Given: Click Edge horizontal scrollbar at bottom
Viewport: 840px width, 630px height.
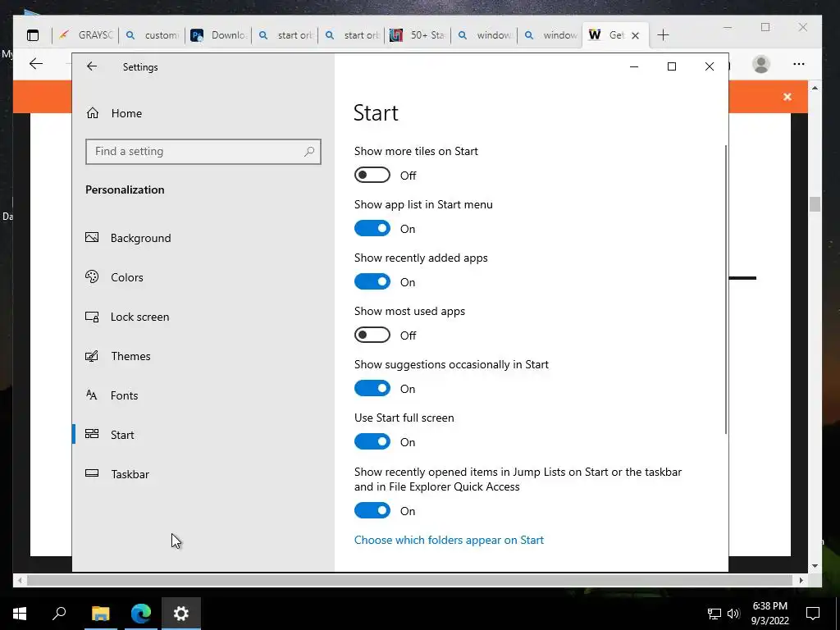Looking at the screenshot, I should (409, 580).
